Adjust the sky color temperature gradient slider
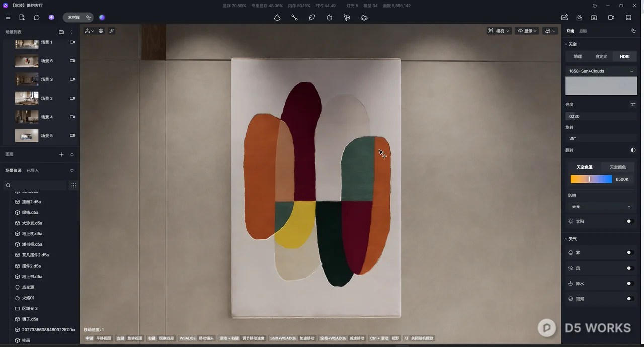The width and height of the screenshot is (644, 347). pyautogui.click(x=591, y=179)
